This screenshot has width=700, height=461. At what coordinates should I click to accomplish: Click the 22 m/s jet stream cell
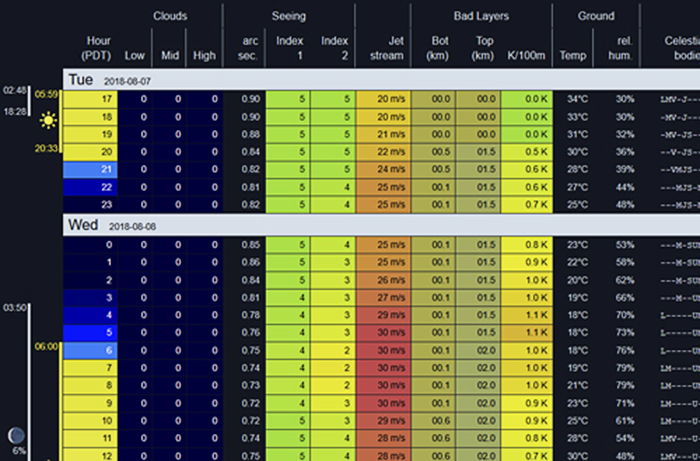[383, 152]
